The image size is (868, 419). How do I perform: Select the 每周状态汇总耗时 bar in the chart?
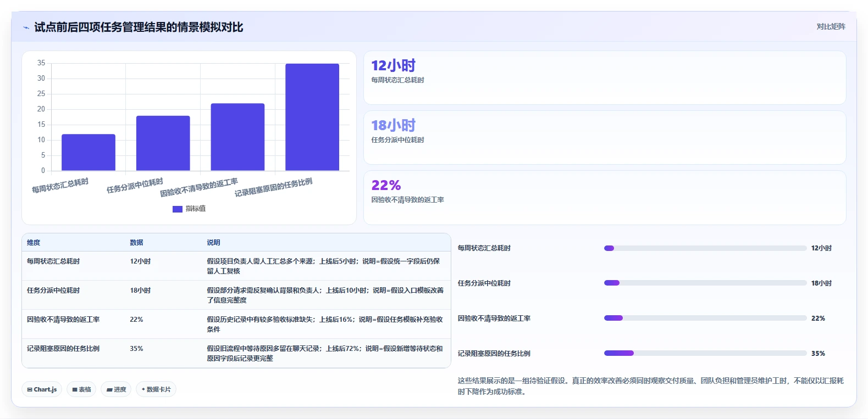[x=89, y=152]
